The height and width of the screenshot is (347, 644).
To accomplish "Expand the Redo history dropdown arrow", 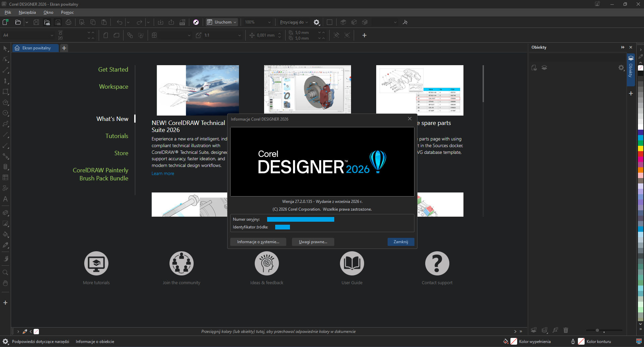I will point(148,22).
